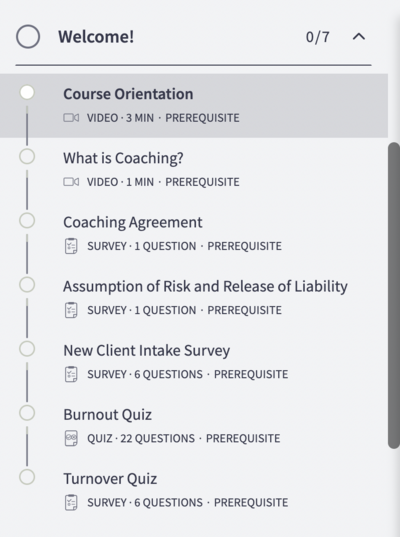Click the quiz icon under Burnout Quiz
This screenshot has height=537, width=400.
71,438
